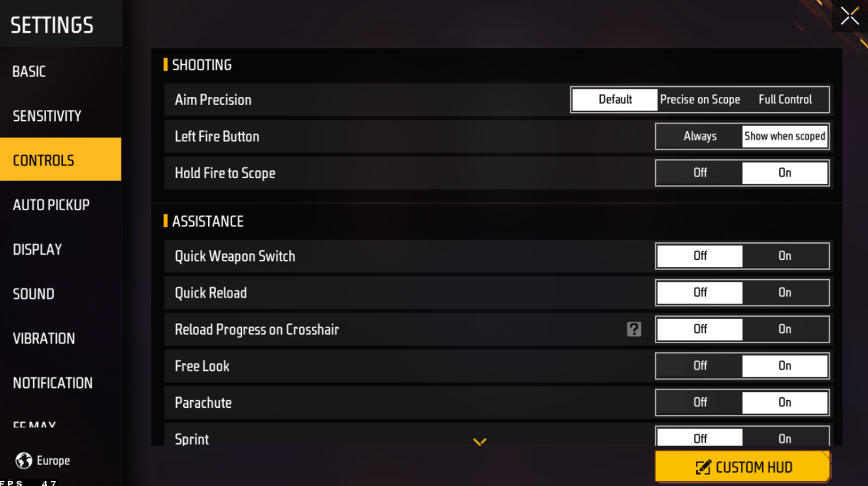Disable Free Look
This screenshot has width=868, height=486.
click(x=700, y=366)
